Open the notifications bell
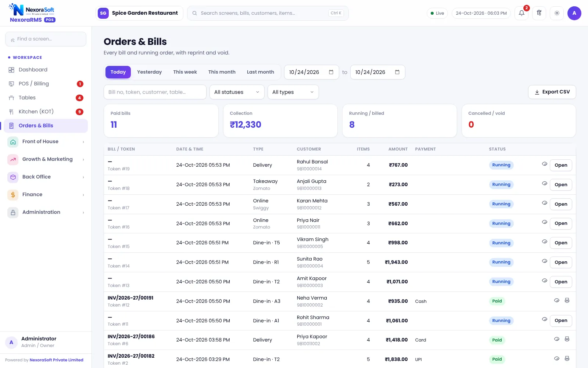Image resolution: width=588 pixels, height=368 pixels. point(521,13)
